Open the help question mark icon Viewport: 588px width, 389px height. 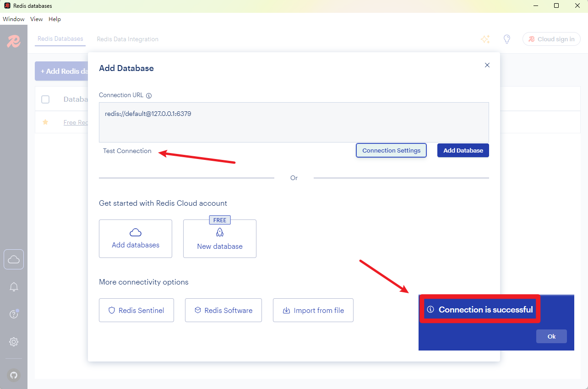pos(14,314)
